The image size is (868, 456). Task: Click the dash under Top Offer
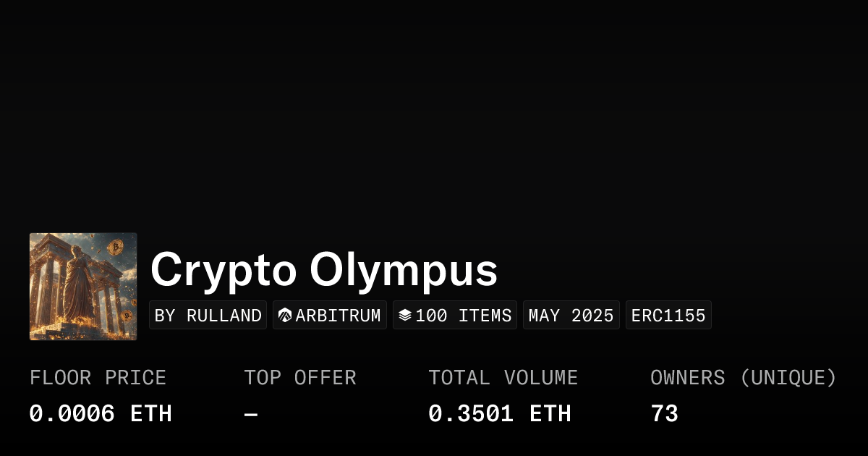coord(250,414)
